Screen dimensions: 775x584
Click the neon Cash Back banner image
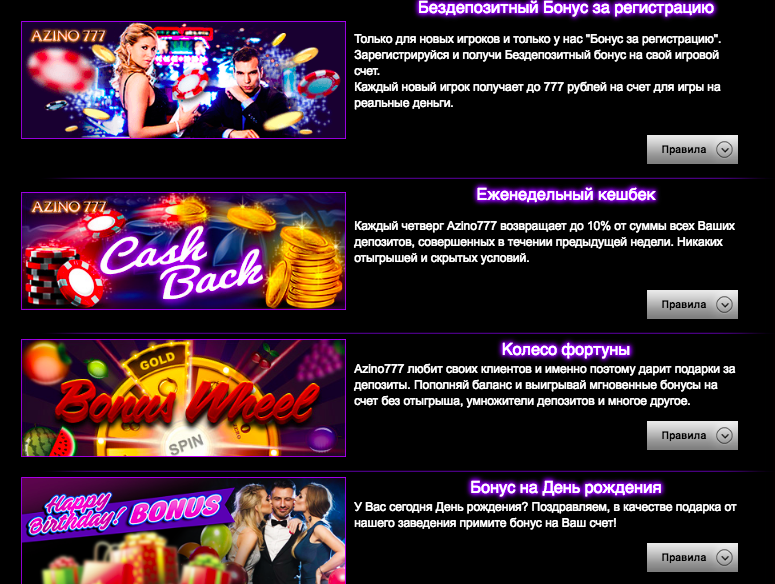183,251
